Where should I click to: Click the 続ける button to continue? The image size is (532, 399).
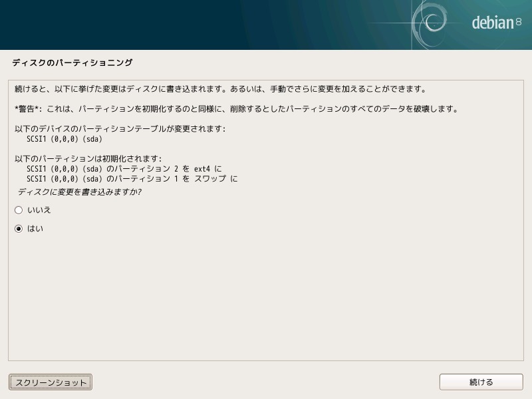481,382
